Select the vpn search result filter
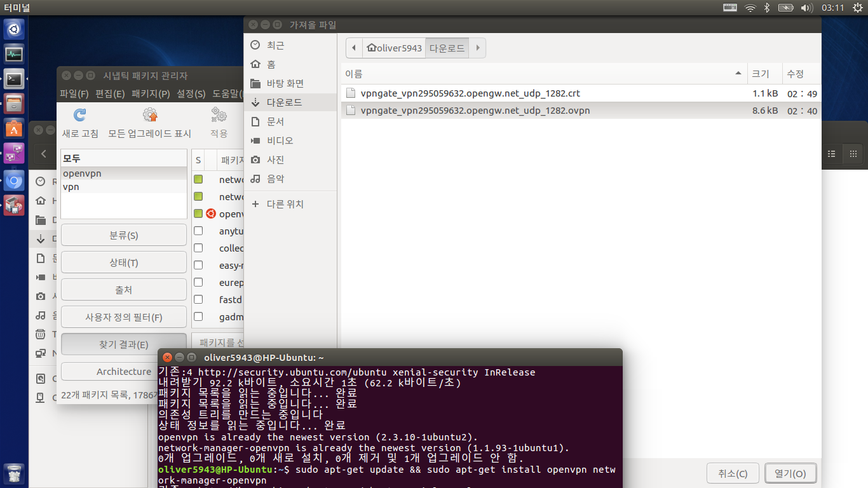 (x=71, y=187)
